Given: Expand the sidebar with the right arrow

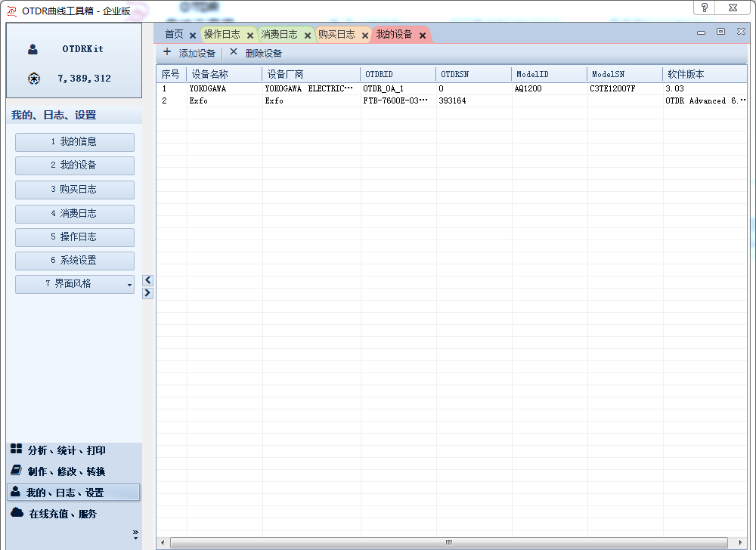Looking at the screenshot, I should pyautogui.click(x=148, y=293).
